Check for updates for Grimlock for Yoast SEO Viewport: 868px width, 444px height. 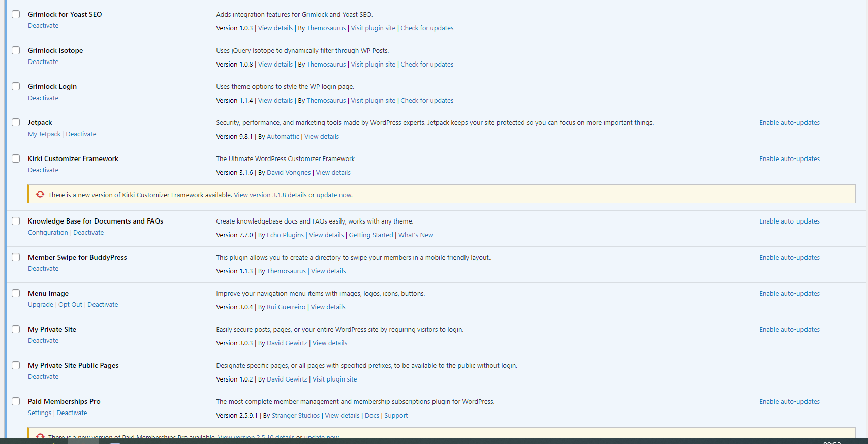click(x=427, y=28)
